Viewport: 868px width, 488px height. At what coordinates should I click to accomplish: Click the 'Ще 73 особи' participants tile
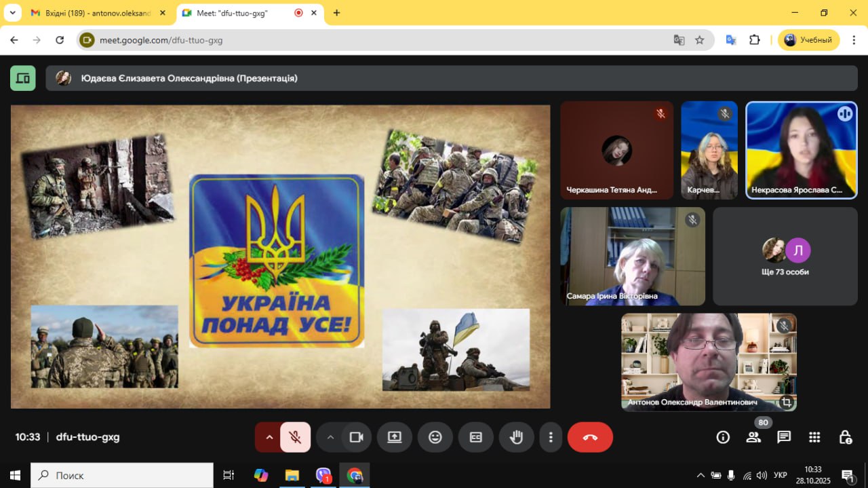tap(785, 257)
